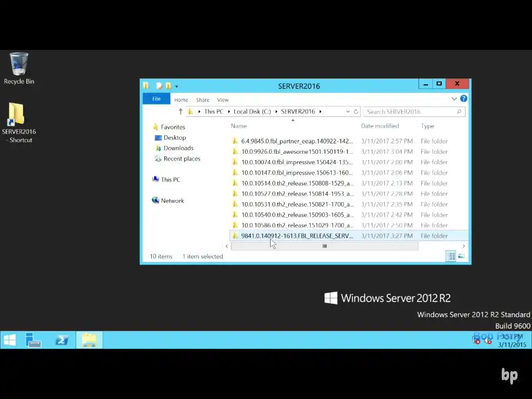Click Local Disk (C:) in the breadcrumb
Image resolution: width=532 pixels, height=399 pixels.
pos(252,112)
